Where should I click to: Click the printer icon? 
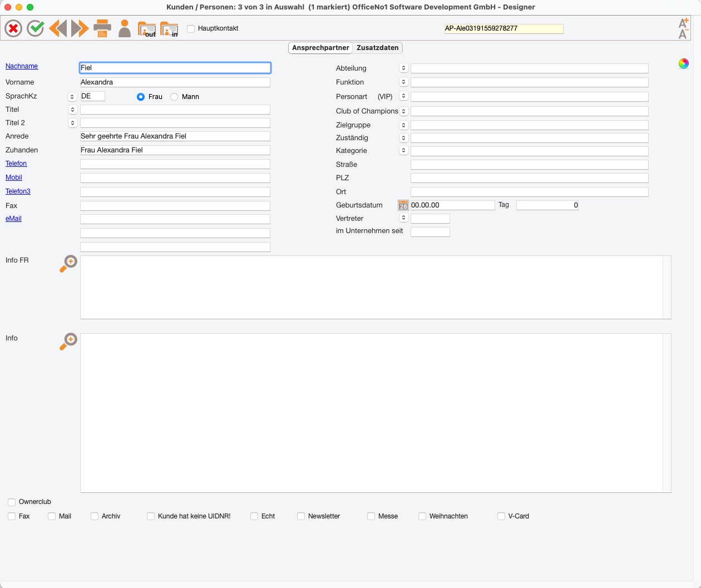(x=102, y=28)
